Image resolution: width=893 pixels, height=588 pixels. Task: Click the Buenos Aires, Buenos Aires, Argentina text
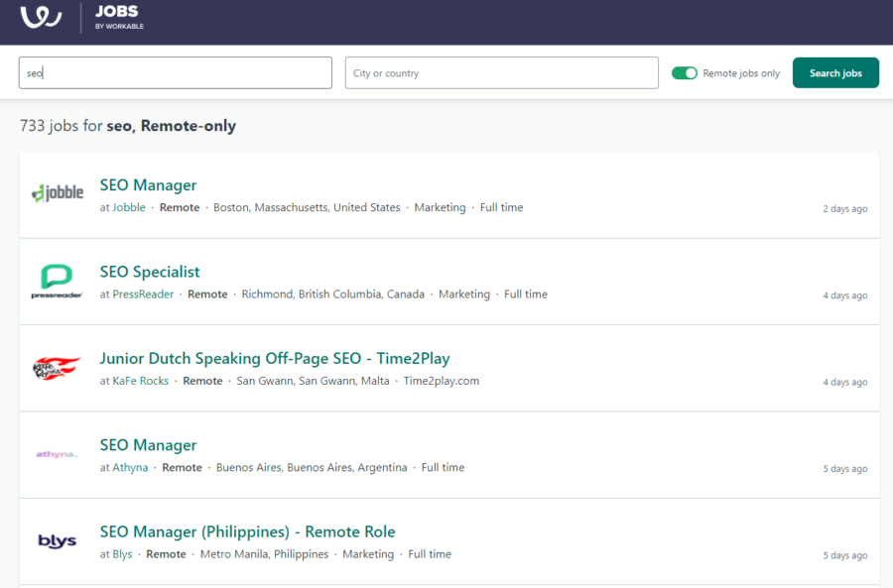click(312, 467)
